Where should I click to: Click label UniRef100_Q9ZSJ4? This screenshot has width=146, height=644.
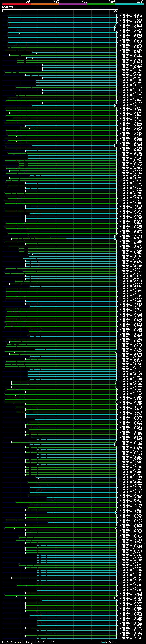131,87
